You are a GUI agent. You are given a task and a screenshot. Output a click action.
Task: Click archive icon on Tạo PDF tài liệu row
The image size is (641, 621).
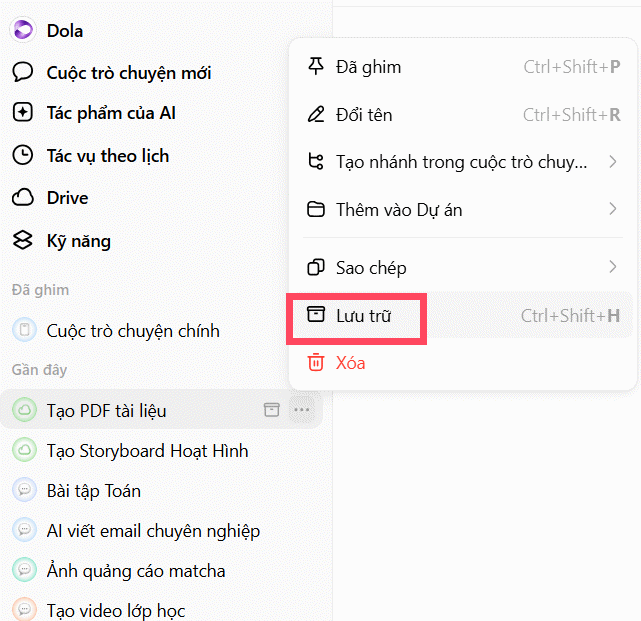click(271, 410)
